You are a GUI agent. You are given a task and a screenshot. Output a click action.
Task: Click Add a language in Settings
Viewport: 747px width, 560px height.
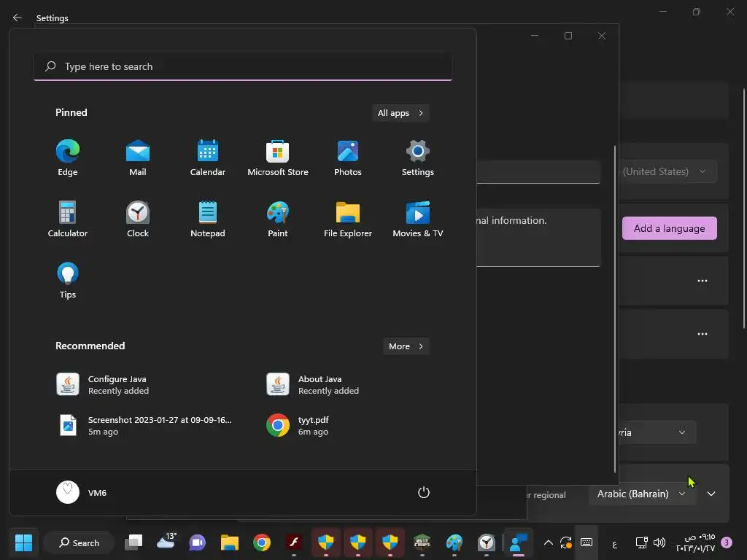click(x=670, y=228)
